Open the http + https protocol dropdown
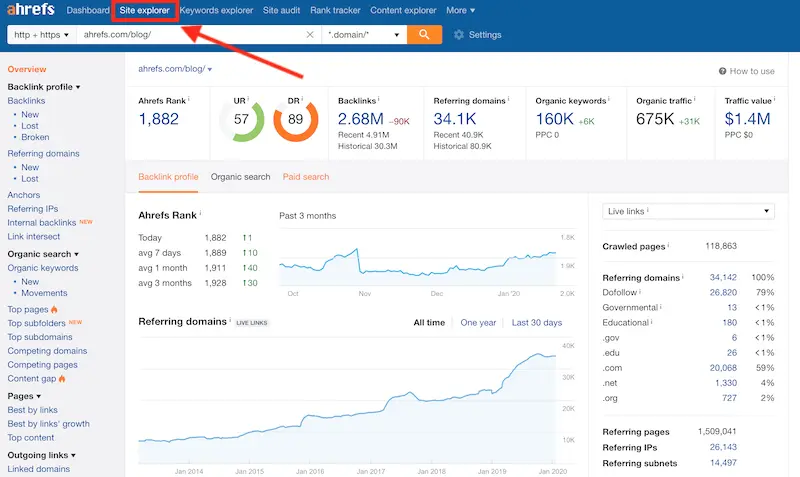This screenshot has height=477, width=800. click(41, 35)
